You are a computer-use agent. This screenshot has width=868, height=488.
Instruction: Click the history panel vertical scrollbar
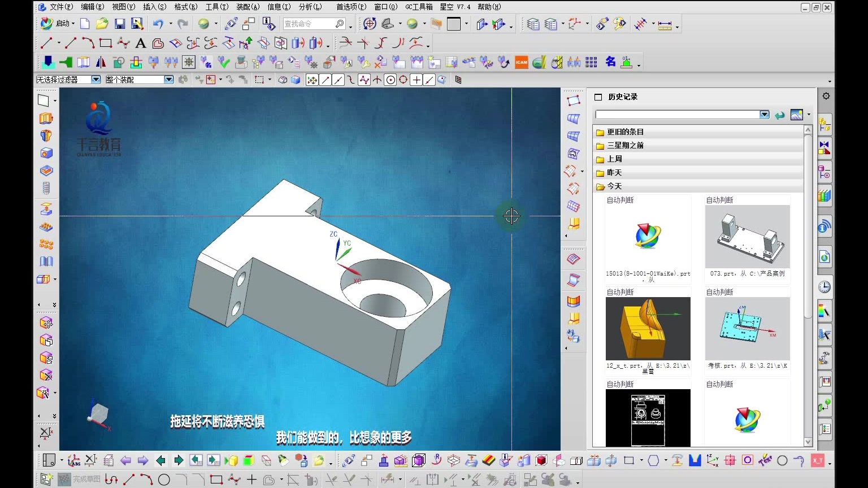point(808,226)
